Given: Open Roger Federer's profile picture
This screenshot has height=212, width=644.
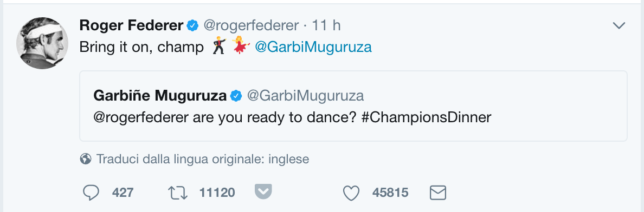Looking at the screenshot, I should (x=42, y=43).
